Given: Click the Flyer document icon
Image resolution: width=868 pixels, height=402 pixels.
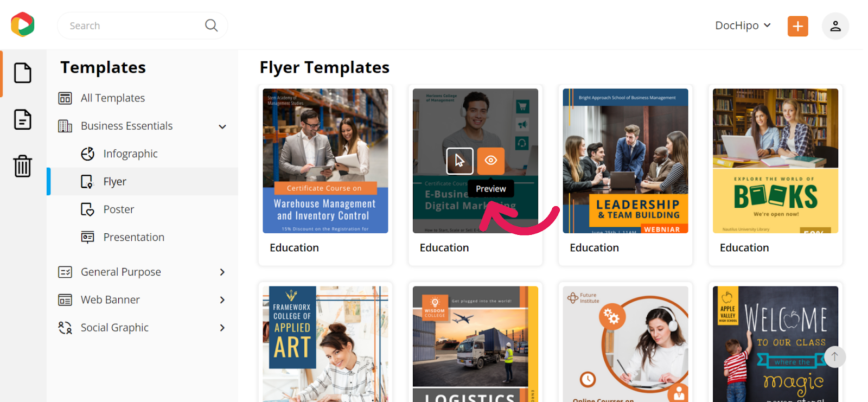Looking at the screenshot, I should point(87,182).
